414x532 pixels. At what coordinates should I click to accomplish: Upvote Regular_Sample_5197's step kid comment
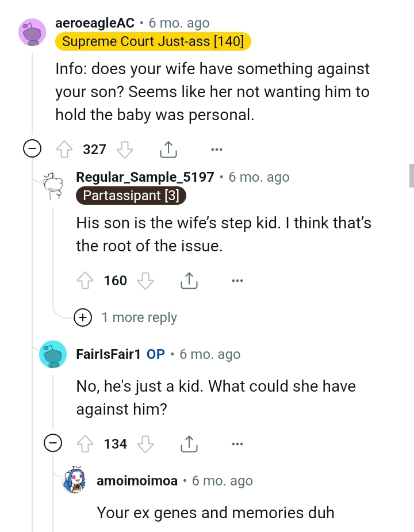pyautogui.click(x=85, y=281)
